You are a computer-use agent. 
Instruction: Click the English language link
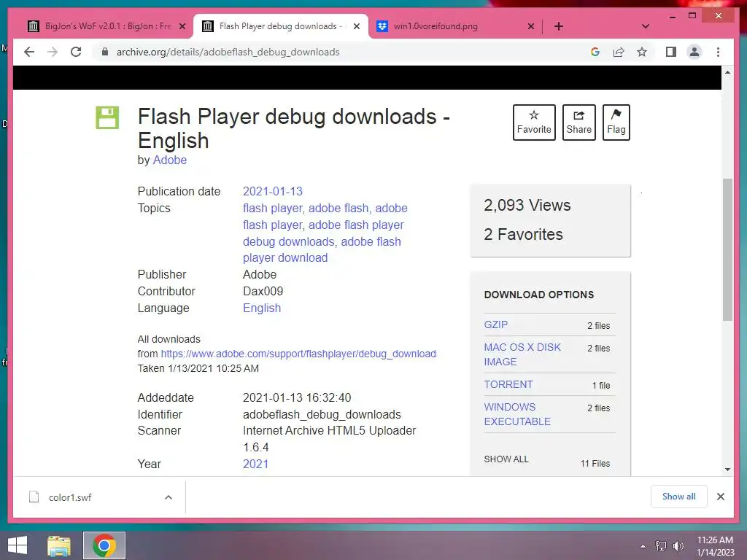click(262, 308)
